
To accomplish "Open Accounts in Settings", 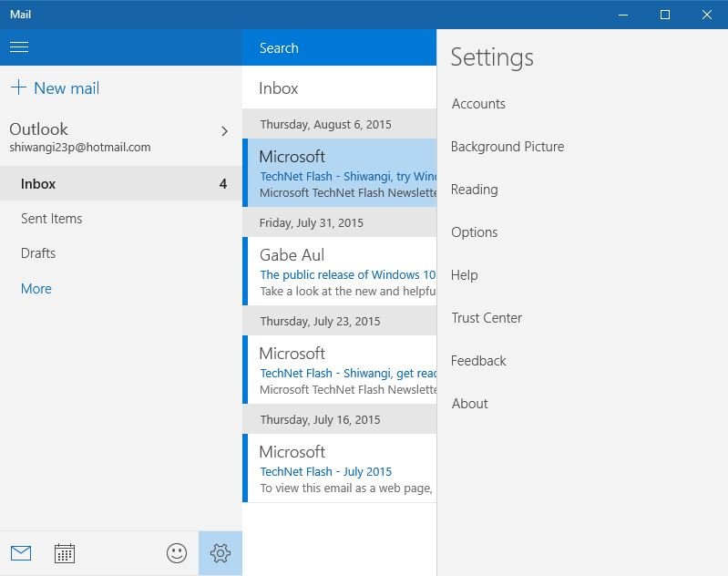I will click(x=478, y=104).
